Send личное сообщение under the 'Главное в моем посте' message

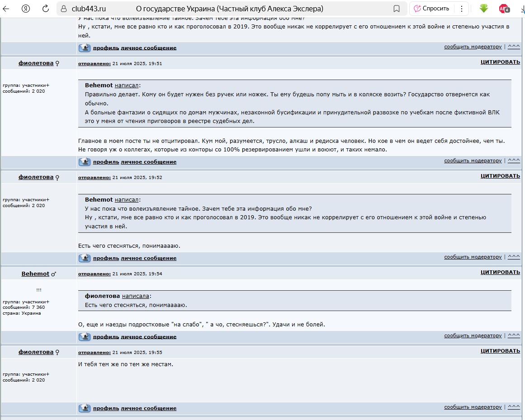(x=149, y=162)
